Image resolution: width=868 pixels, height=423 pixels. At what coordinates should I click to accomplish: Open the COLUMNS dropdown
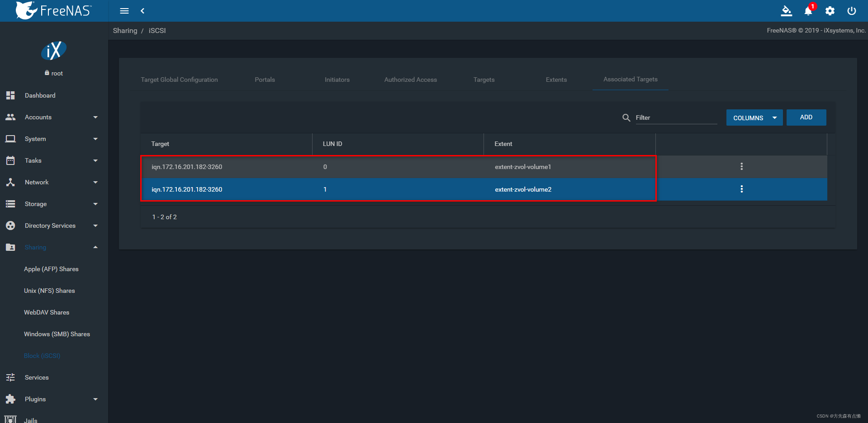754,117
